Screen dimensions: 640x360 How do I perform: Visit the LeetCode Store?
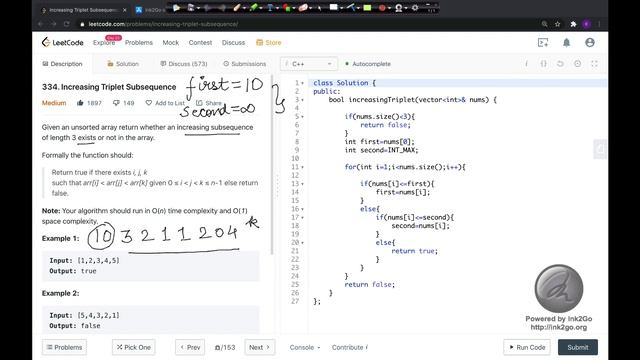(x=269, y=42)
